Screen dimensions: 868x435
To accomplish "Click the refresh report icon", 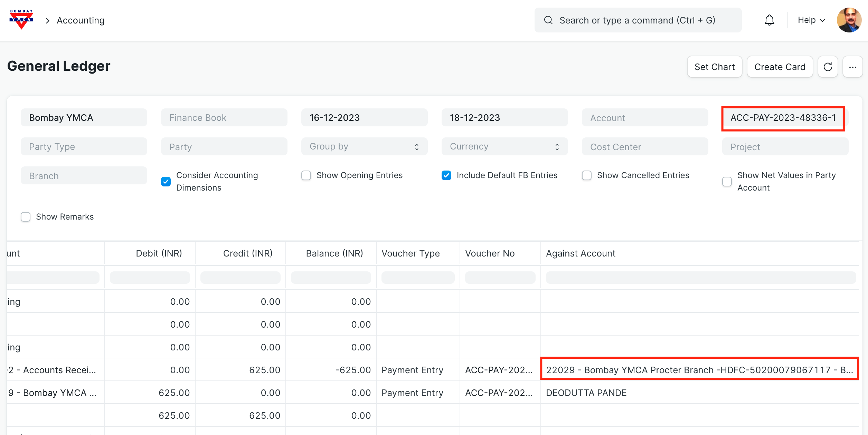I will (828, 67).
